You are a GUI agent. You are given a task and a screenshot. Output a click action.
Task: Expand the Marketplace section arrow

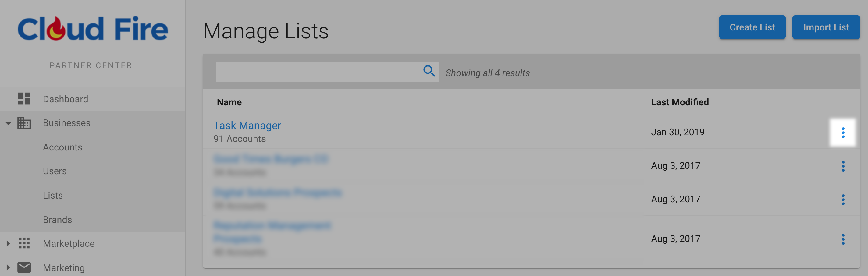8,243
